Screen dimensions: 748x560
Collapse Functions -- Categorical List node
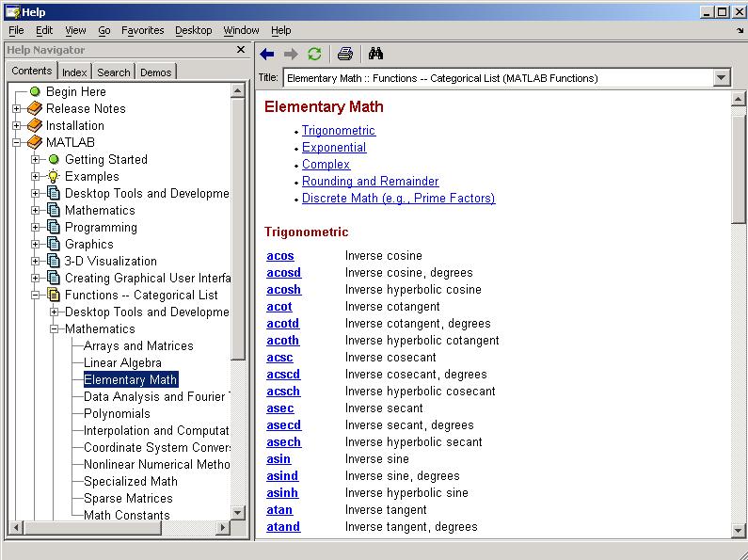point(36,295)
